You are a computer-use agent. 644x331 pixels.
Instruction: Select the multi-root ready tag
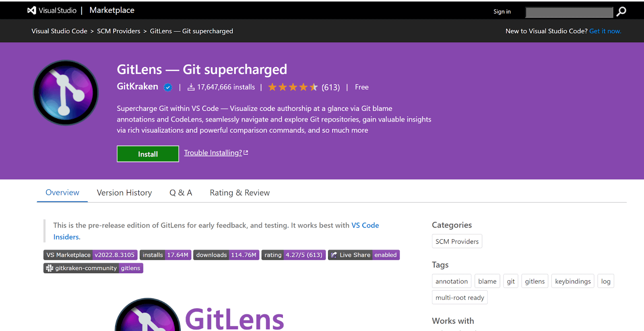pos(460,298)
